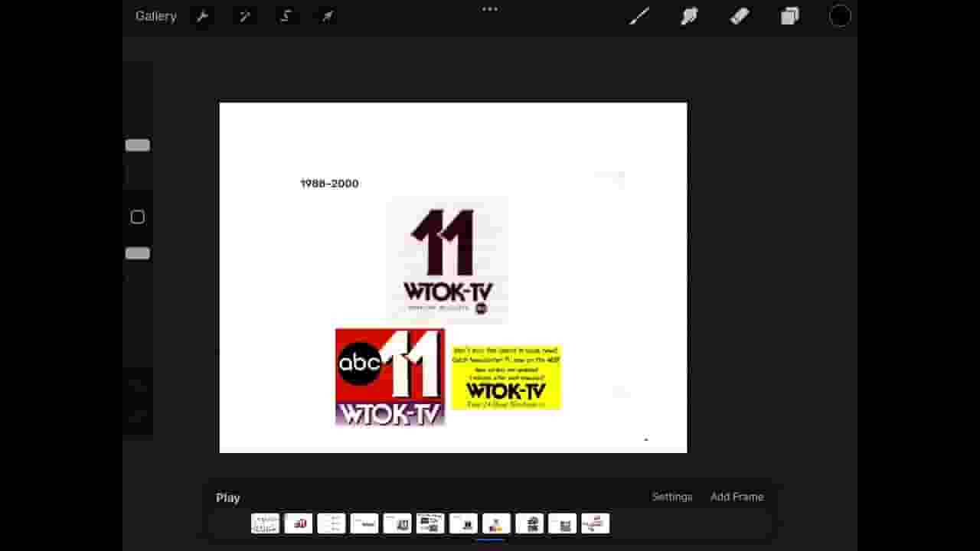Tap the faint undo arrow in the sidebar
This screenshot has height=551, width=980.
[x=138, y=386]
